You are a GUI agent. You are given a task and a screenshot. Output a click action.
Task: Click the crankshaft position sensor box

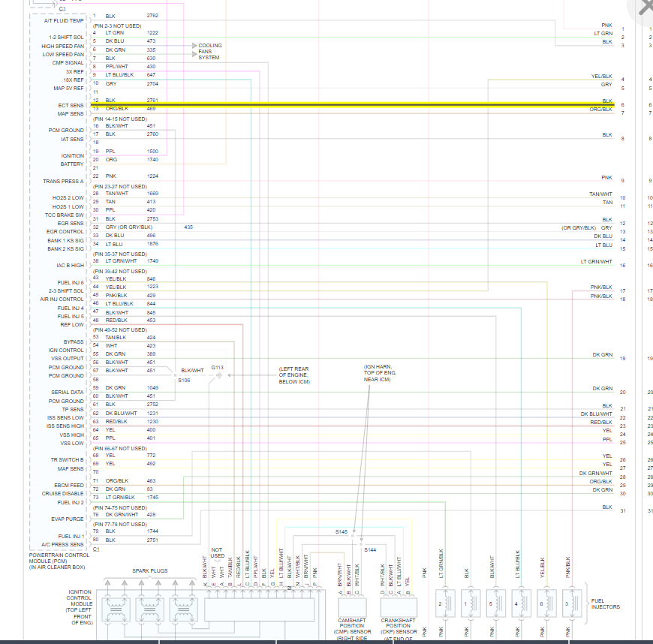(399, 607)
